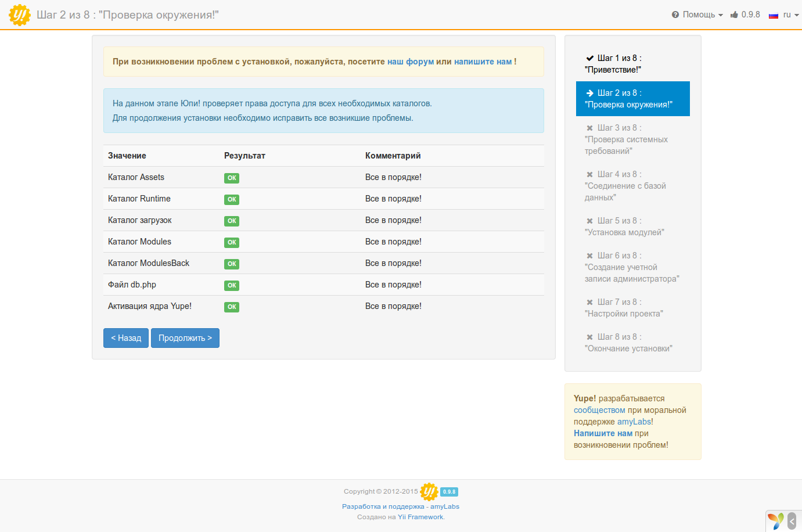This screenshot has height=532, width=802.
Task: Click "напишите нам" link in warning banner
Action: 483,62
